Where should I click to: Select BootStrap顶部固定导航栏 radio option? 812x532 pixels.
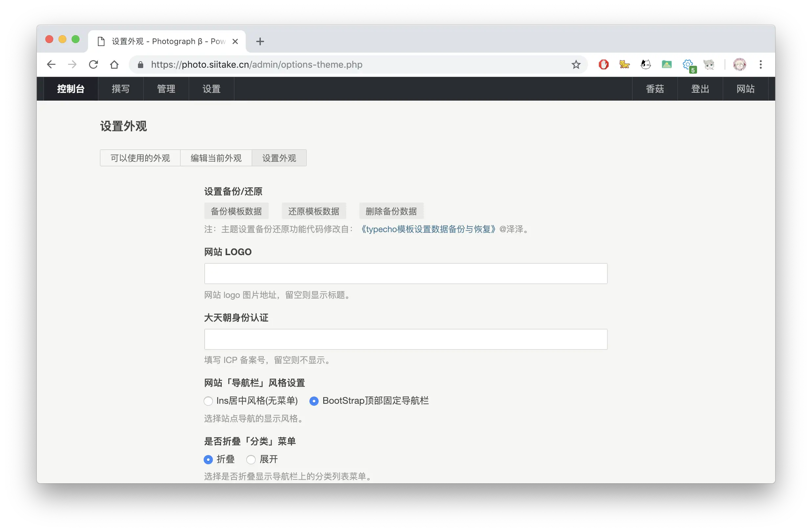click(314, 401)
